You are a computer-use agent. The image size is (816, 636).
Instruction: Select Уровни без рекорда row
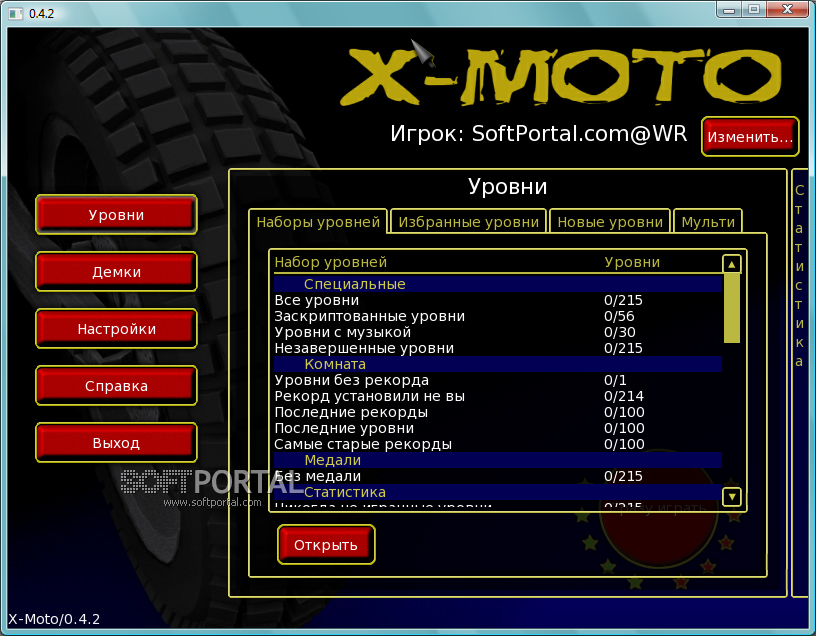pyautogui.click(x=498, y=380)
